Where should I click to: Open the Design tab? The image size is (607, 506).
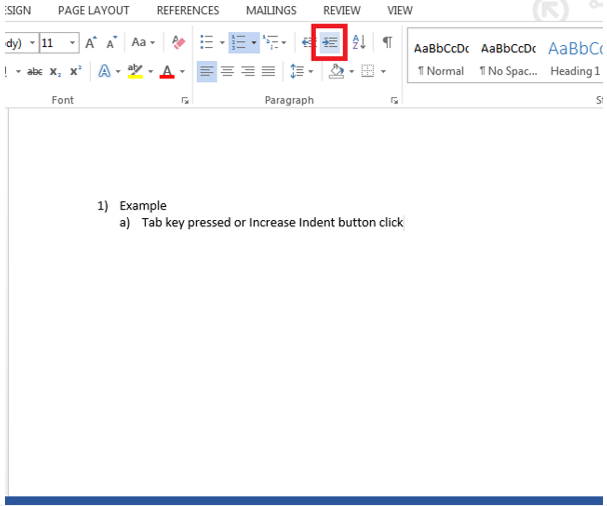[x=17, y=10]
